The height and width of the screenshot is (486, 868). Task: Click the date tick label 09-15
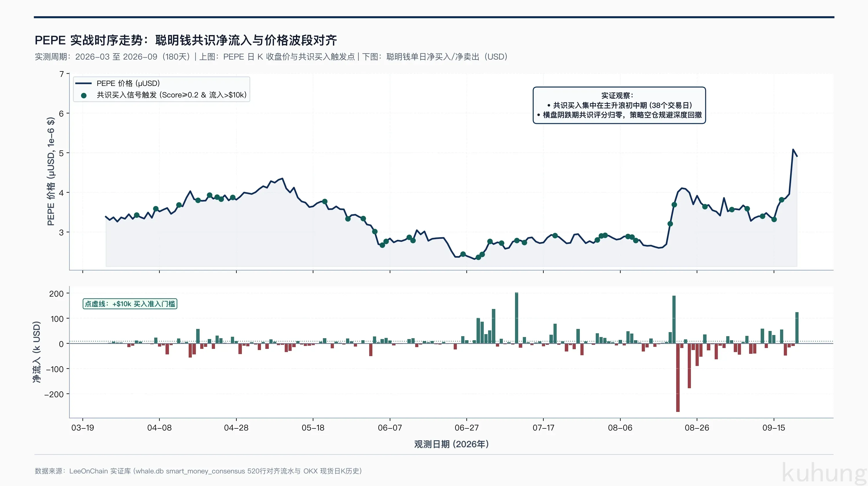point(774,428)
